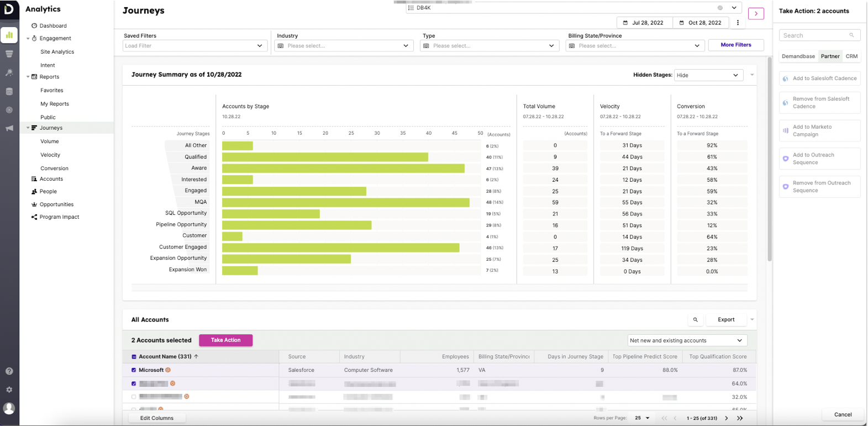This screenshot has width=868, height=426.
Task: Click the pink arrow panel collapse button
Action: [x=755, y=13]
